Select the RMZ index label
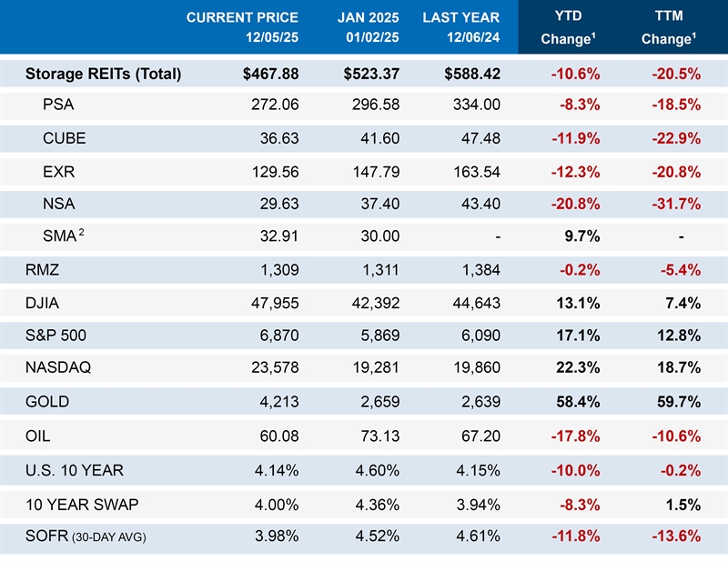 (x=42, y=269)
